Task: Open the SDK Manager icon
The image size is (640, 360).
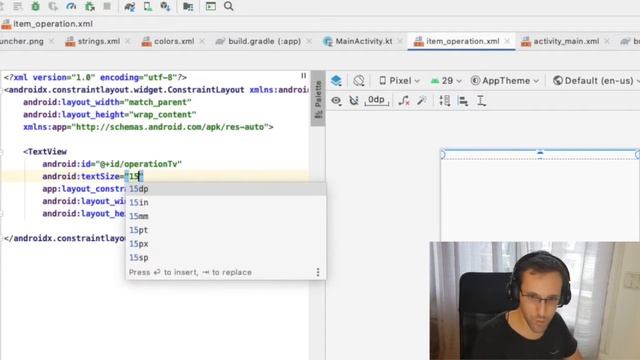Action: tap(165, 6)
